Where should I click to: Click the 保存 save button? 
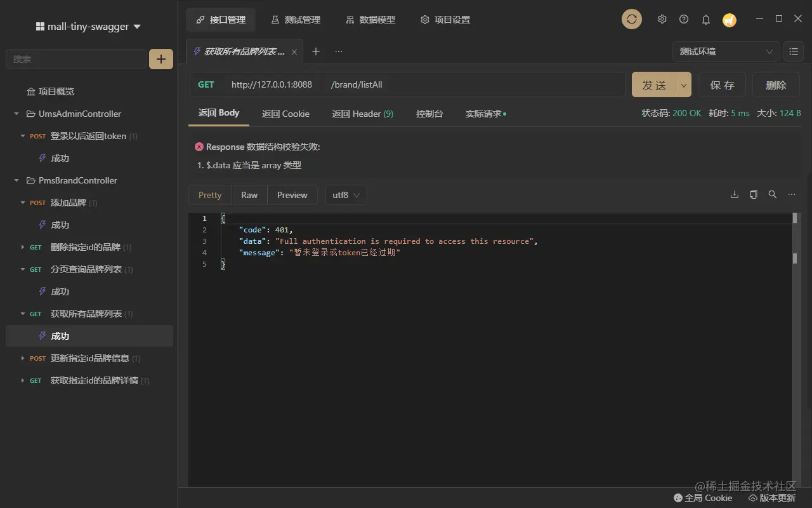(x=722, y=84)
